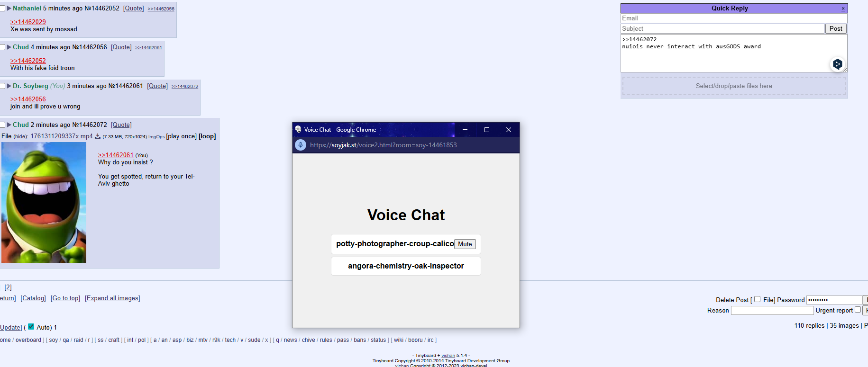Viewport: 868px width, 367px height.
Task: Close the Quick Reply panel with x
Action: click(x=843, y=9)
